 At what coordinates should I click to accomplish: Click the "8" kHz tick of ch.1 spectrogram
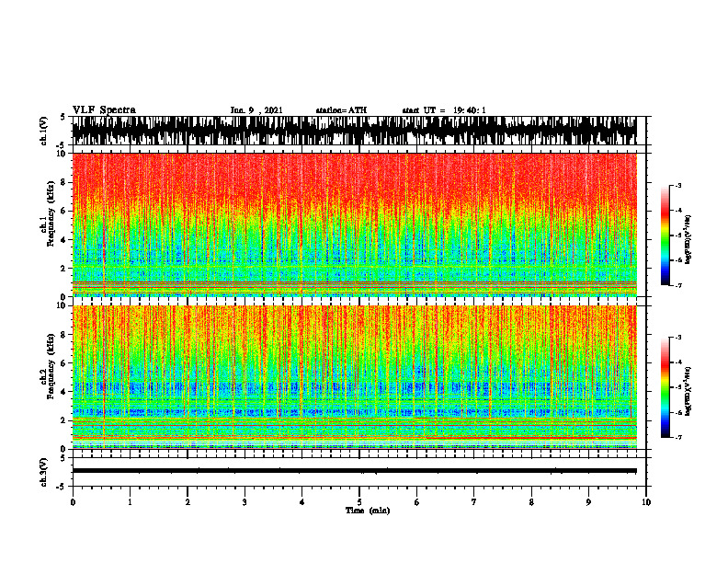[x=63, y=182]
